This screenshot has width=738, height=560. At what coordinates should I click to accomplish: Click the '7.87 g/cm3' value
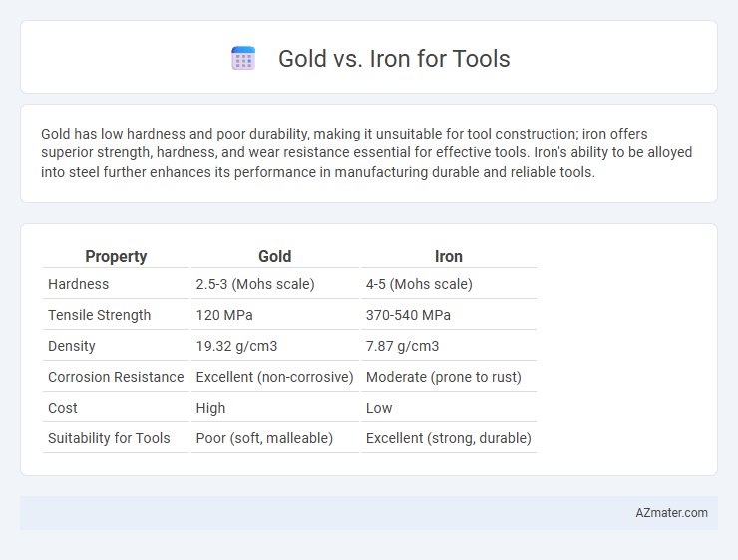coord(403,346)
